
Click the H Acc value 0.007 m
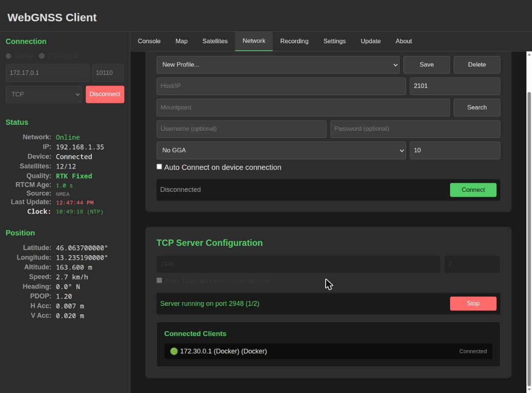tap(70, 306)
